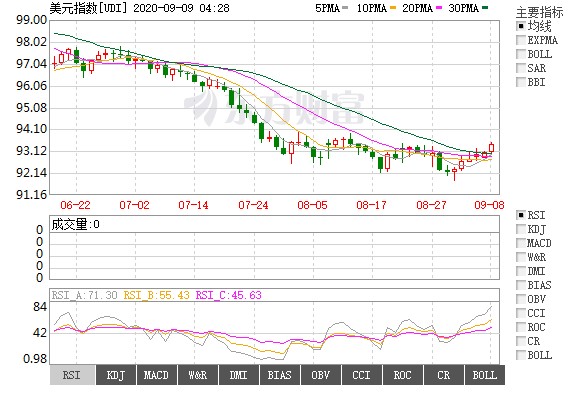Click the 30PMA legend label

click(463, 8)
